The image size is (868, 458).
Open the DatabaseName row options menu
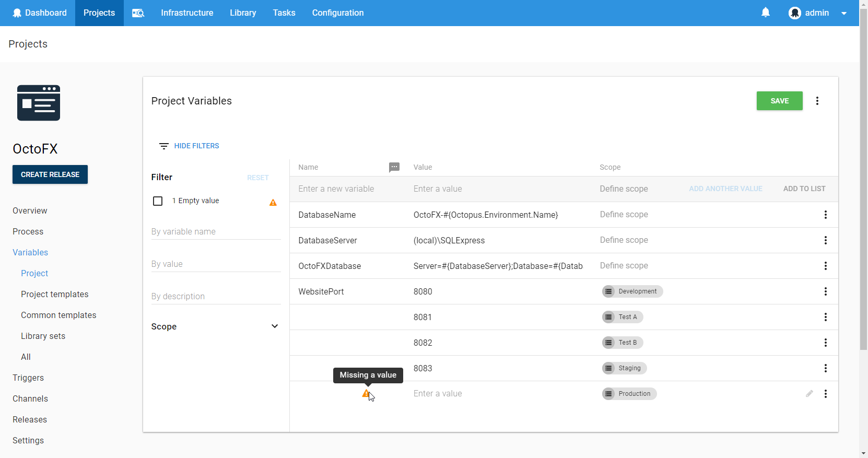[825, 215]
